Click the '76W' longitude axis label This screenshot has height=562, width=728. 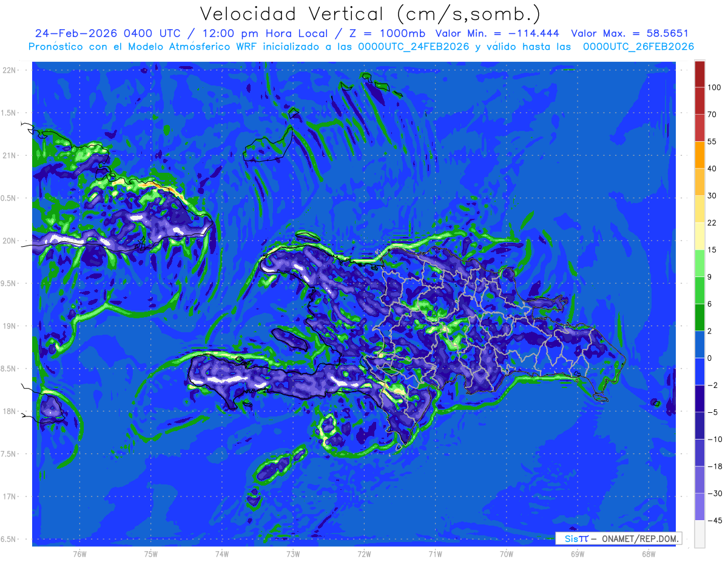click(x=79, y=554)
